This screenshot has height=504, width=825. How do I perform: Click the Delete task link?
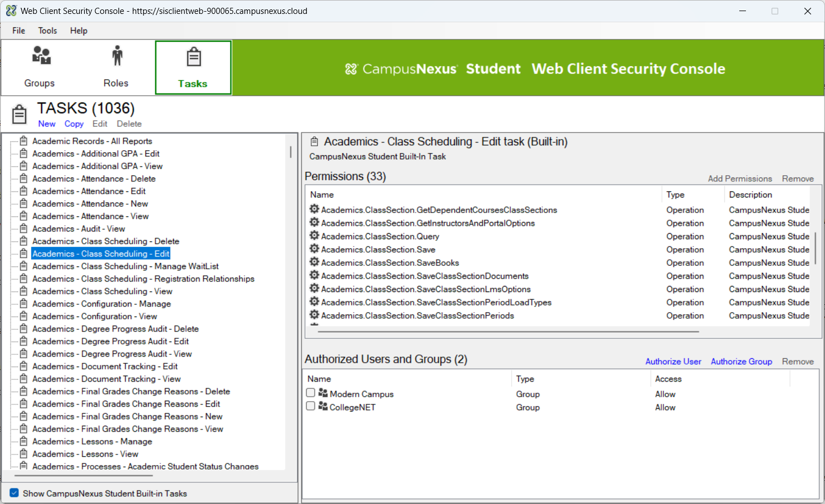pos(129,123)
